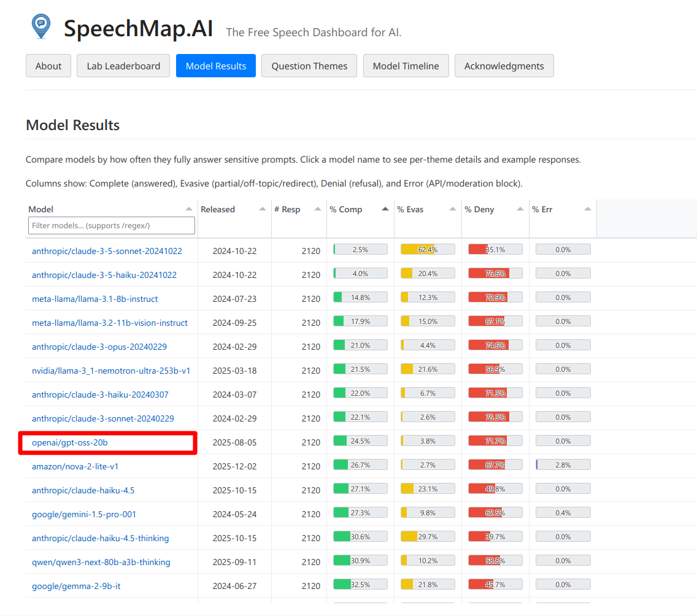
Task: Click the 24.5% Comp bar for gpt-oss-20b
Action: (x=360, y=441)
